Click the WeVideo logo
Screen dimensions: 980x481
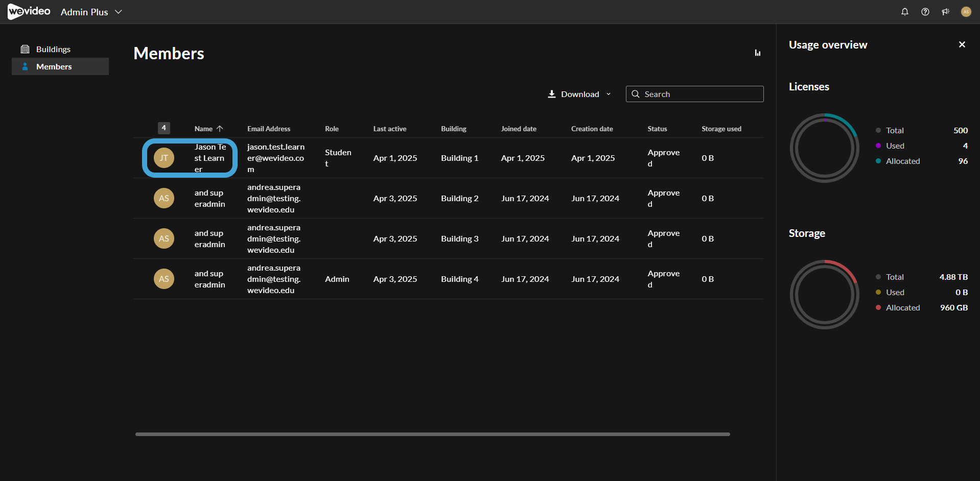click(29, 11)
